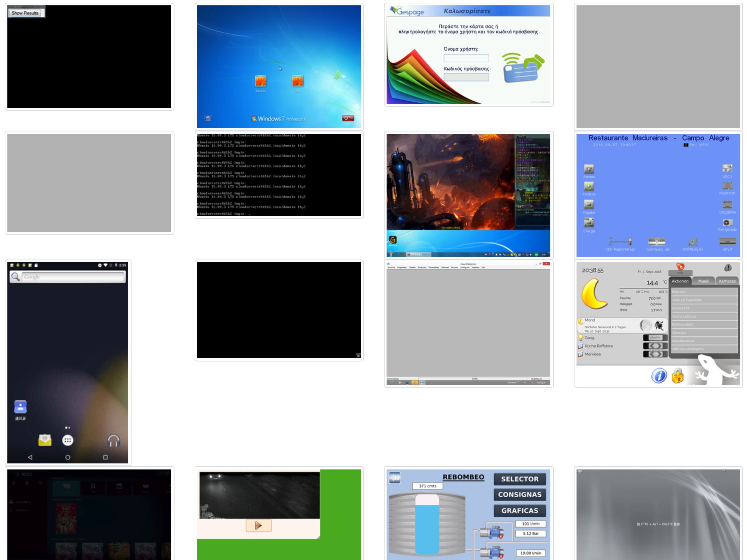Open the Horários clock icon
Screen dimensions: 747x560
tap(589, 186)
